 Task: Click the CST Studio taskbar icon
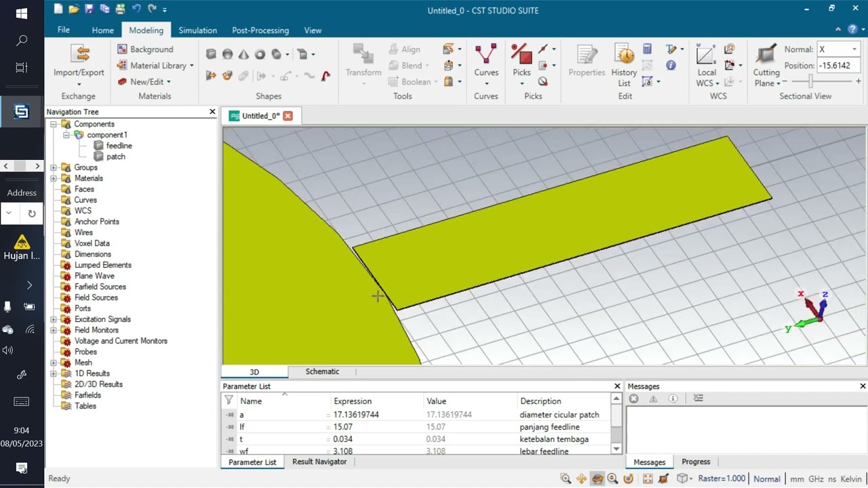pyautogui.click(x=22, y=113)
